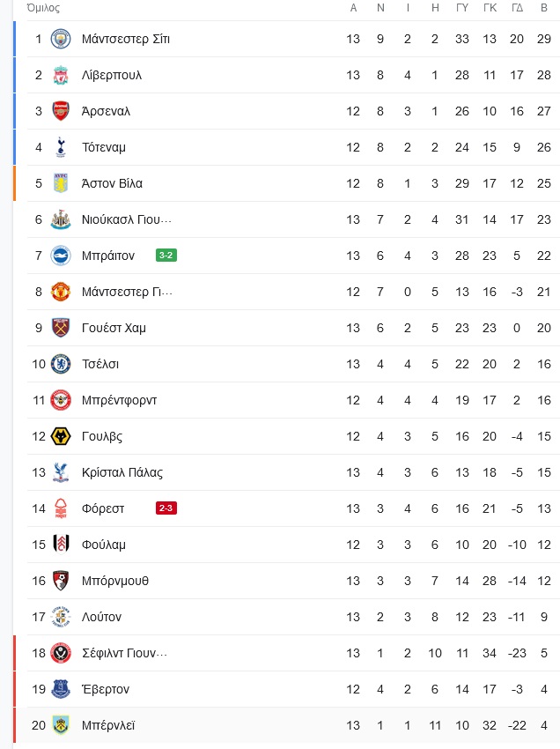Open the Μπρέντφορντ team link

click(x=120, y=400)
